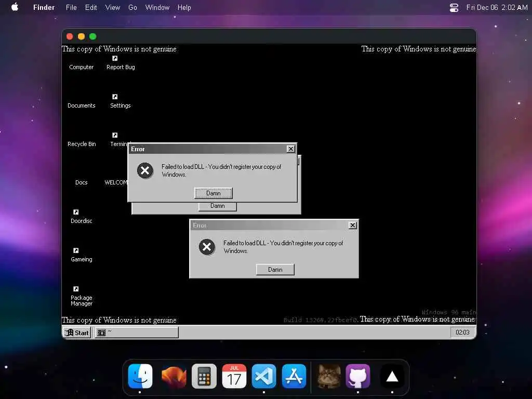This screenshot has height=399, width=532.
Task: Launch Visual Studio Code from dock
Action: coord(264,376)
